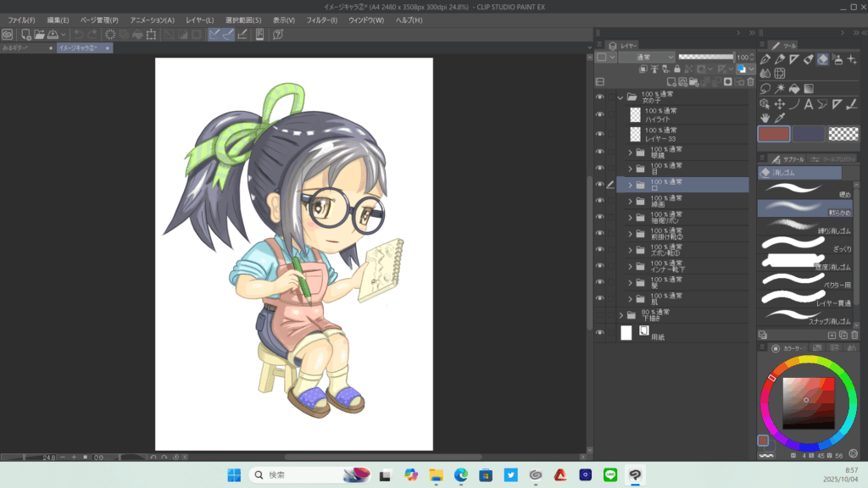Screen dimensions: 868x488
Task: Select the Hand tool for panning
Action: (x=765, y=118)
